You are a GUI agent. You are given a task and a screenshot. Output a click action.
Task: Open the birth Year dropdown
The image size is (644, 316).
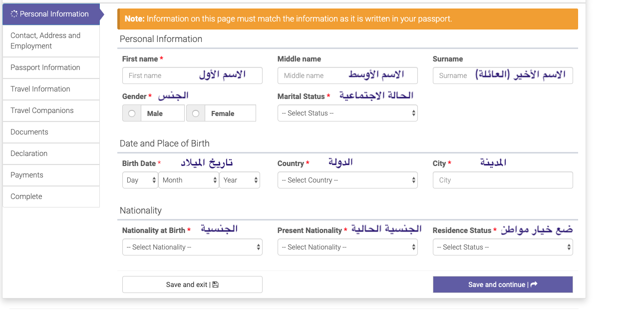click(x=240, y=180)
